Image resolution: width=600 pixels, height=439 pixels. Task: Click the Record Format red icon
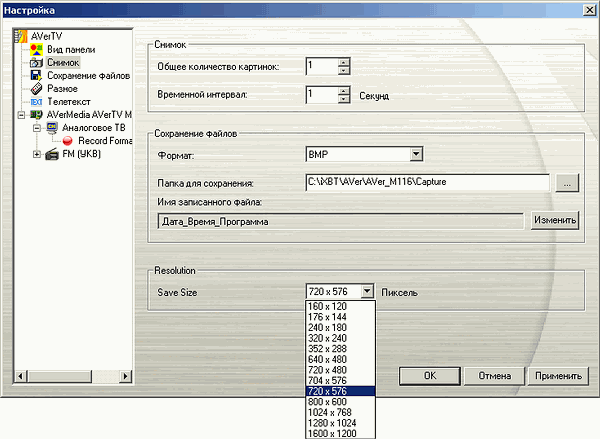click(x=68, y=141)
